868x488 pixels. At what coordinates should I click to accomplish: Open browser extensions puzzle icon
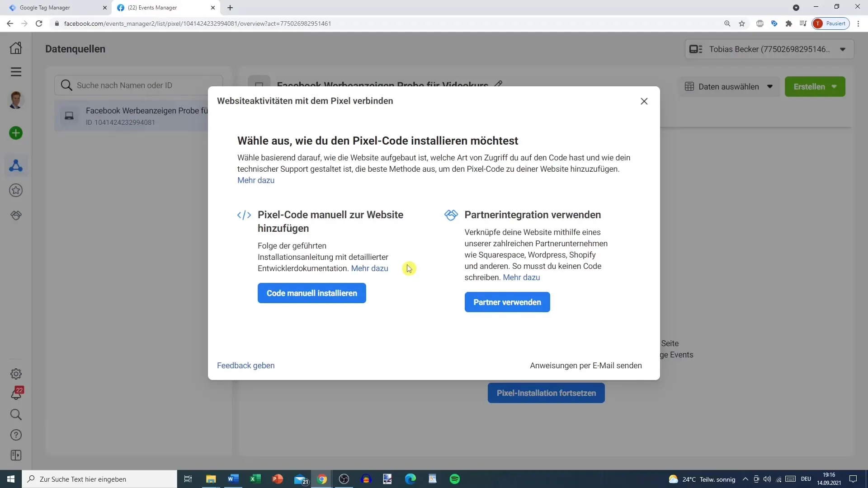[x=789, y=23]
